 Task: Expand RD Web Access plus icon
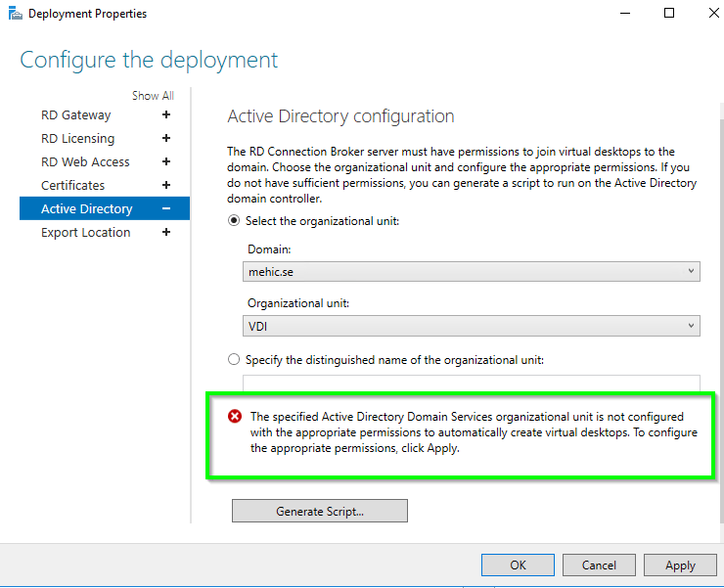click(166, 161)
